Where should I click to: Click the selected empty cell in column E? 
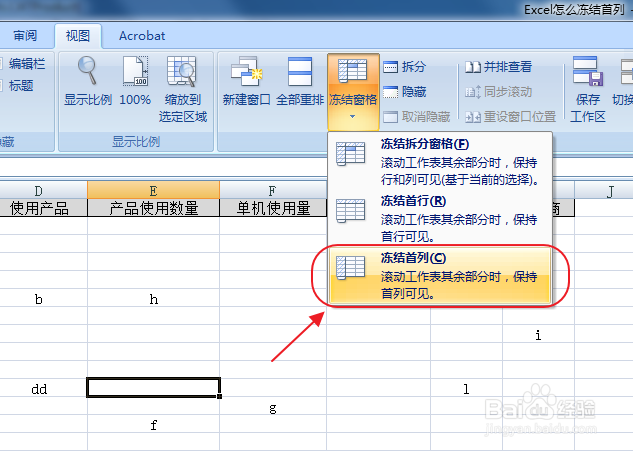click(153, 388)
